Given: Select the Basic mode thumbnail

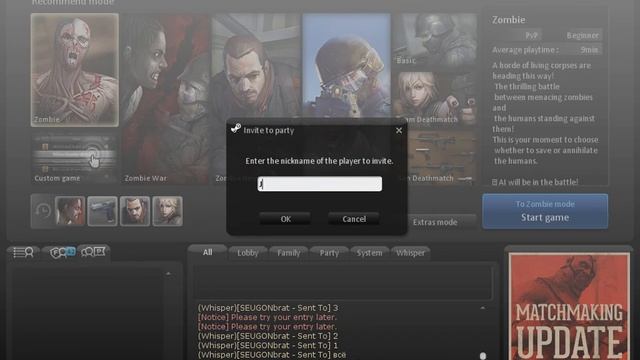Looking at the screenshot, I should pos(435,40).
